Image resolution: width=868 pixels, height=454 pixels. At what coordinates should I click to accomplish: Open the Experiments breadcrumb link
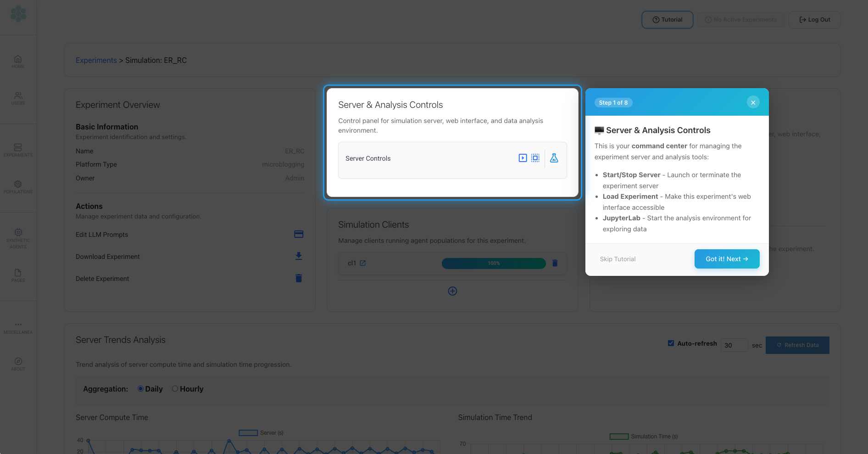96,60
